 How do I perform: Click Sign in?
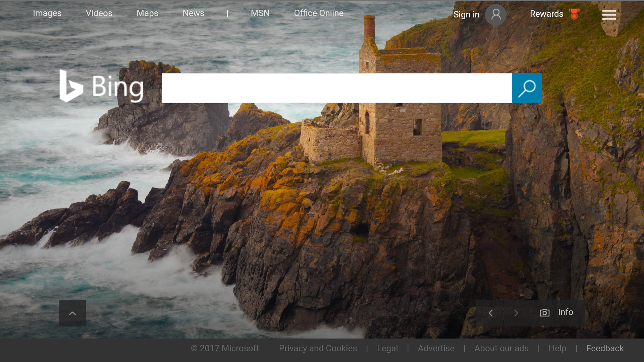pyautogui.click(x=466, y=14)
